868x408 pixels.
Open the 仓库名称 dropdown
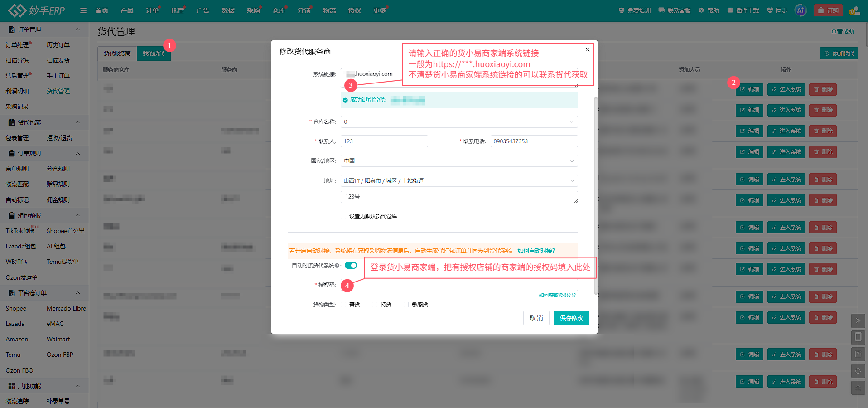(x=459, y=121)
